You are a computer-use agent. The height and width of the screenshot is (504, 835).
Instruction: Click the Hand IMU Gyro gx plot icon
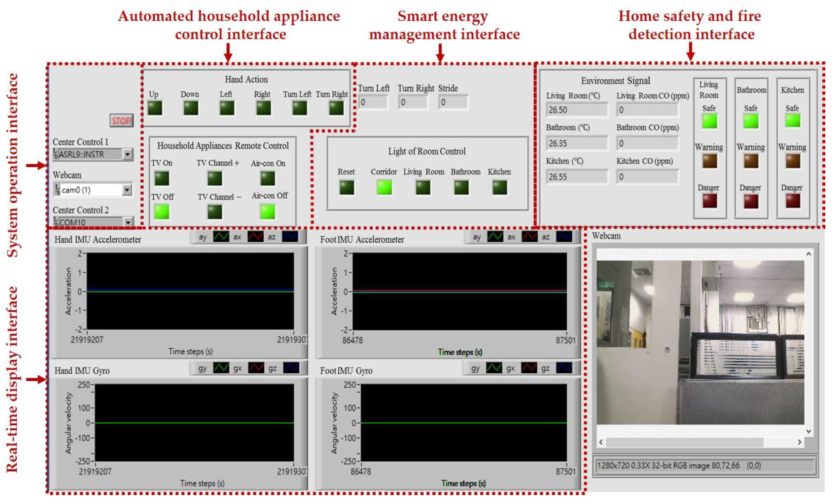pos(256,368)
